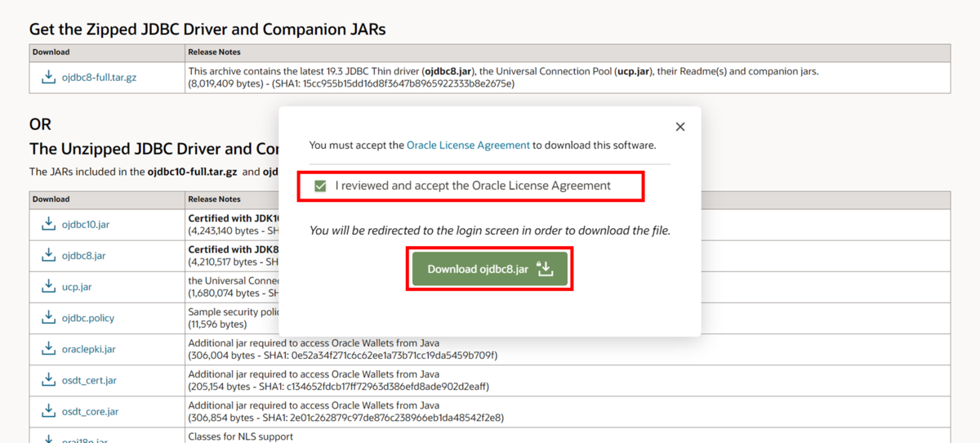This screenshot has height=443, width=980.
Task: Click the 8,019,409 bytes SHA1 line
Action: [351, 83]
